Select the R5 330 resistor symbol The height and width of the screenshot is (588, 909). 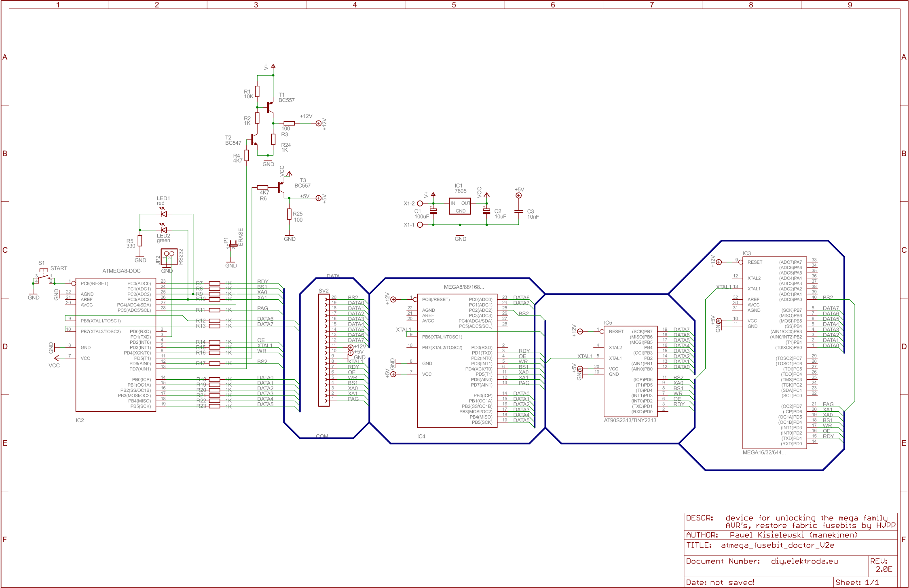coord(140,241)
